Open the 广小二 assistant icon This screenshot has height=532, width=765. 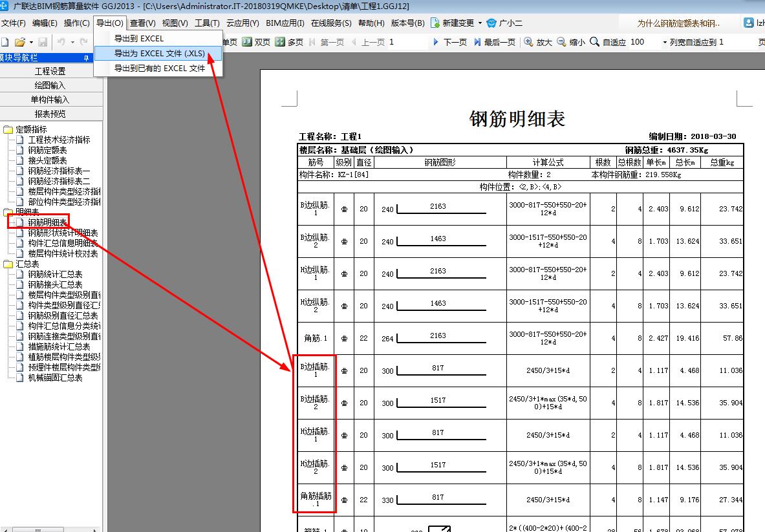(491, 23)
